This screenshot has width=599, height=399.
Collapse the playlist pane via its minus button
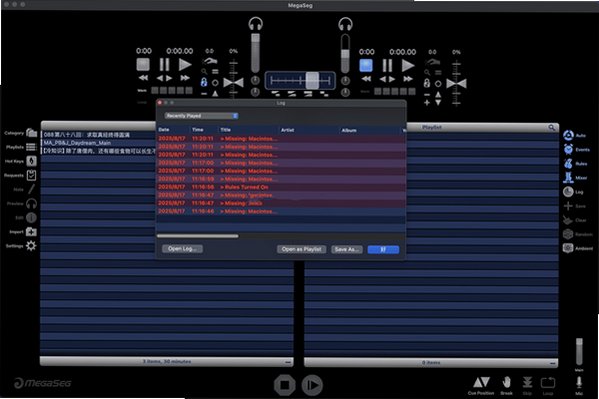click(x=552, y=363)
